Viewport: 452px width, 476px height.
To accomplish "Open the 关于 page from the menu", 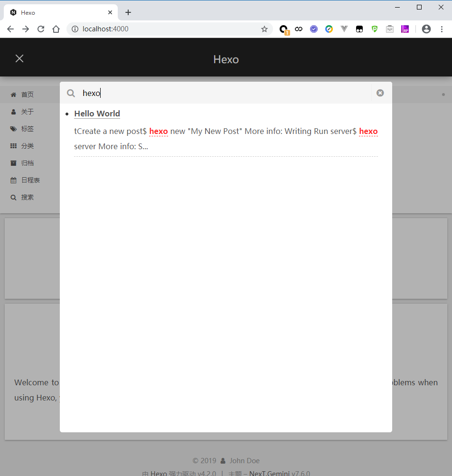I will click(27, 112).
